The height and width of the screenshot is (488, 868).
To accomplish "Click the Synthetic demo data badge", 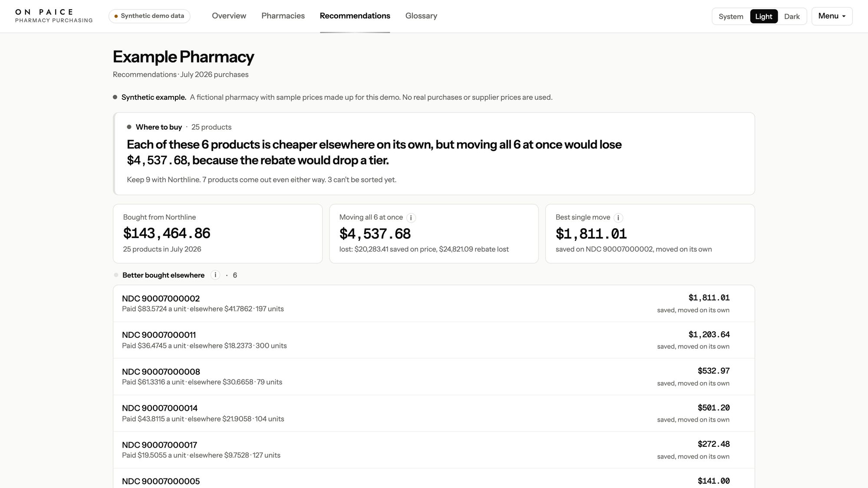I will pos(149,16).
